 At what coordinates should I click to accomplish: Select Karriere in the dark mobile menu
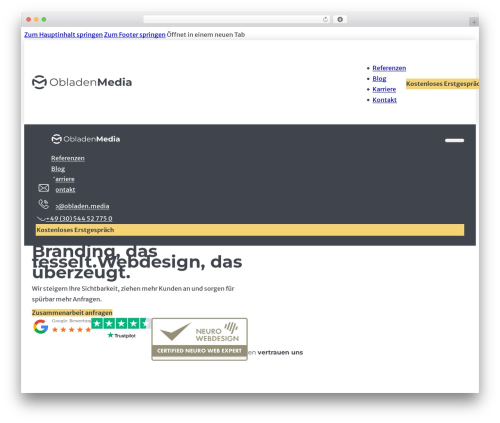coord(64,179)
